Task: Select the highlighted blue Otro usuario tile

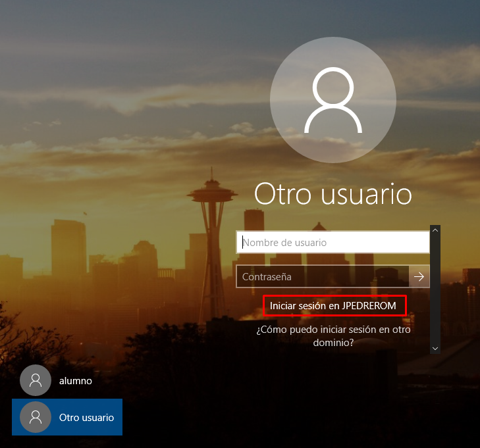Action: (x=67, y=417)
